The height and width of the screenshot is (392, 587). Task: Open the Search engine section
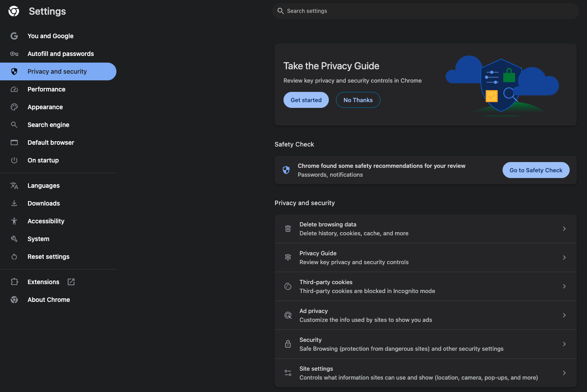58,125
